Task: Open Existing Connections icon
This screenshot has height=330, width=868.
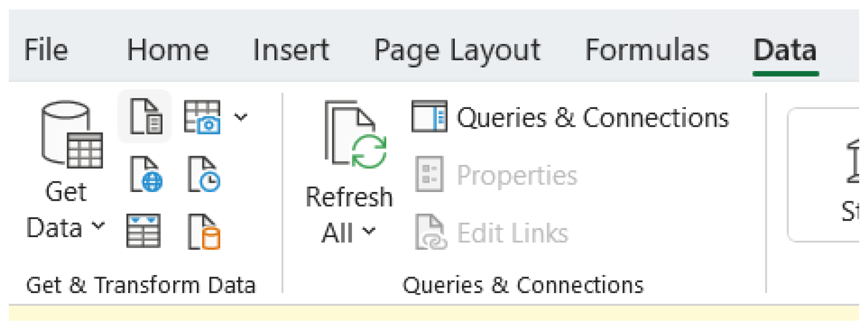Action: (x=204, y=231)
